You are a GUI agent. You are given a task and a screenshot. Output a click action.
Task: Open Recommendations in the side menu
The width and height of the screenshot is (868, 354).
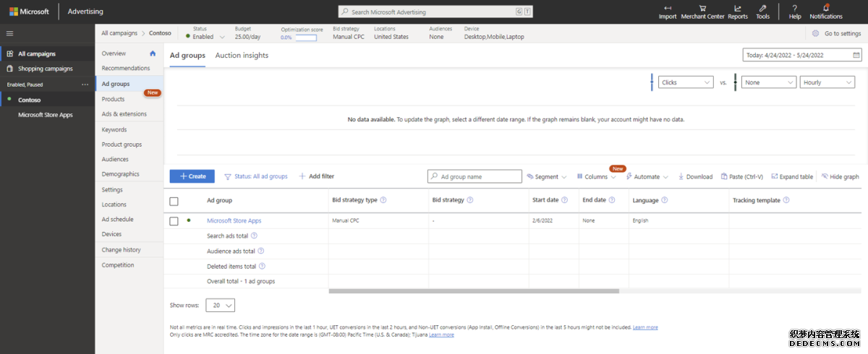tap(126, 69)
